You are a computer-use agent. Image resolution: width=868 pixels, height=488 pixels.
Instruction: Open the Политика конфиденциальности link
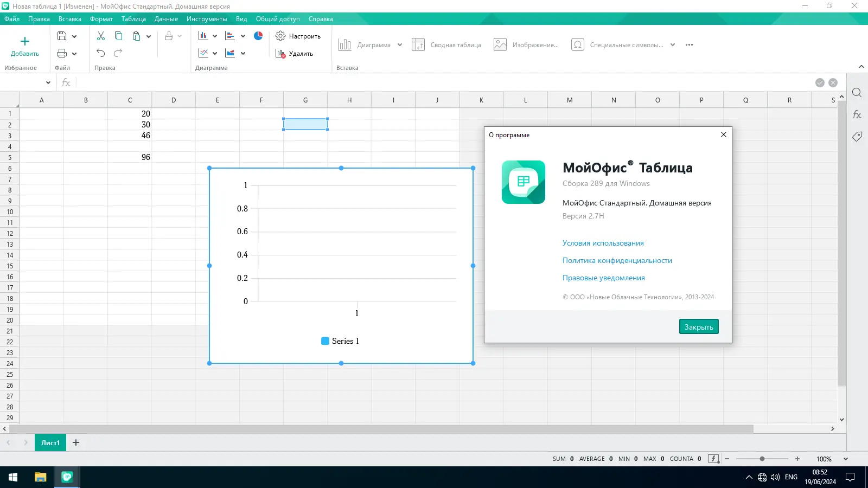pyautogui.click(x=617, y=261)
